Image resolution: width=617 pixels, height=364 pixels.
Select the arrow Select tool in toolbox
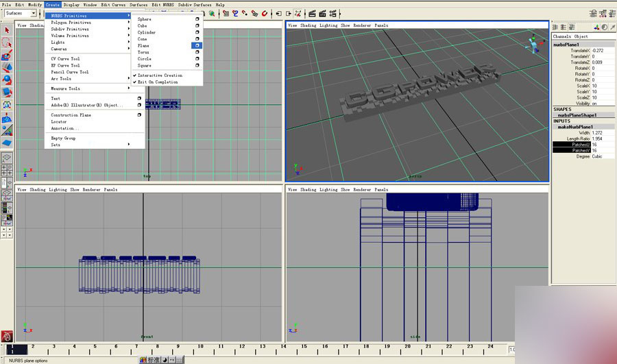click(x=6, y=30)
